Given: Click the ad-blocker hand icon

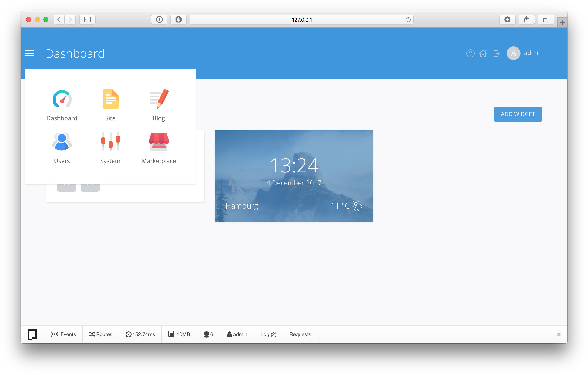Looking at the screenshot, I should point(179,19).
